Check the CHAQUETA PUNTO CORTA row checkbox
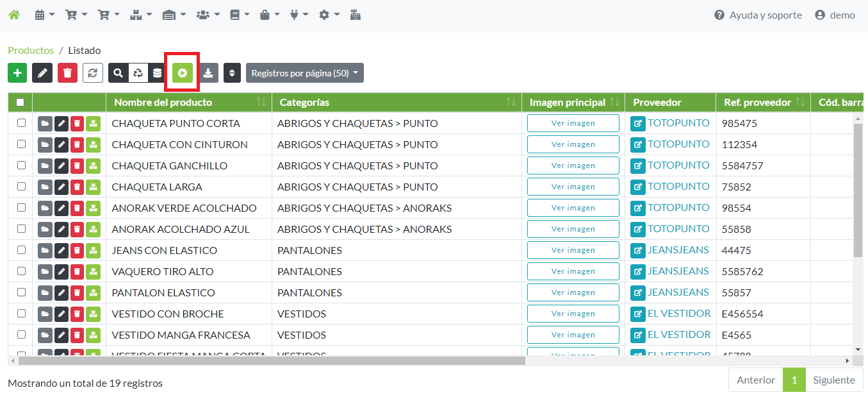The height and width of the screenshot is (397, 868). pos(21,123)
